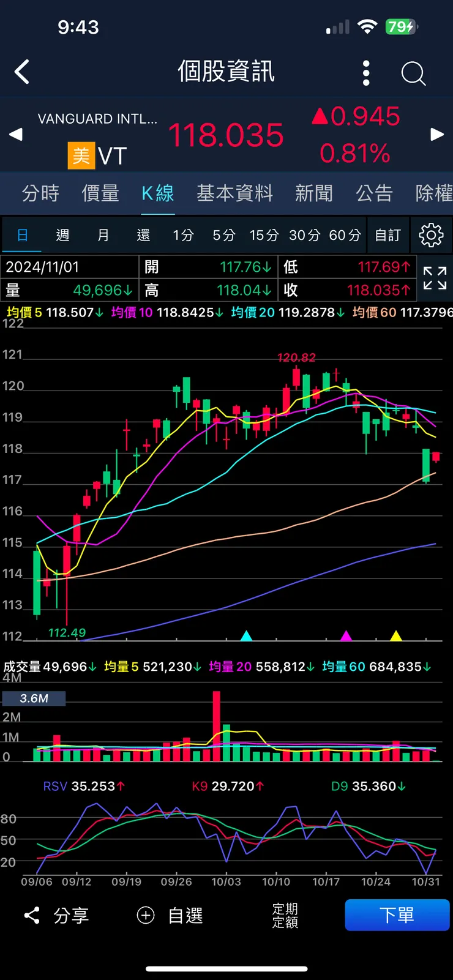Tap the 均量 60 volume legend
Viewport: 453px width, 980px height.
click(x=376, y=667)
